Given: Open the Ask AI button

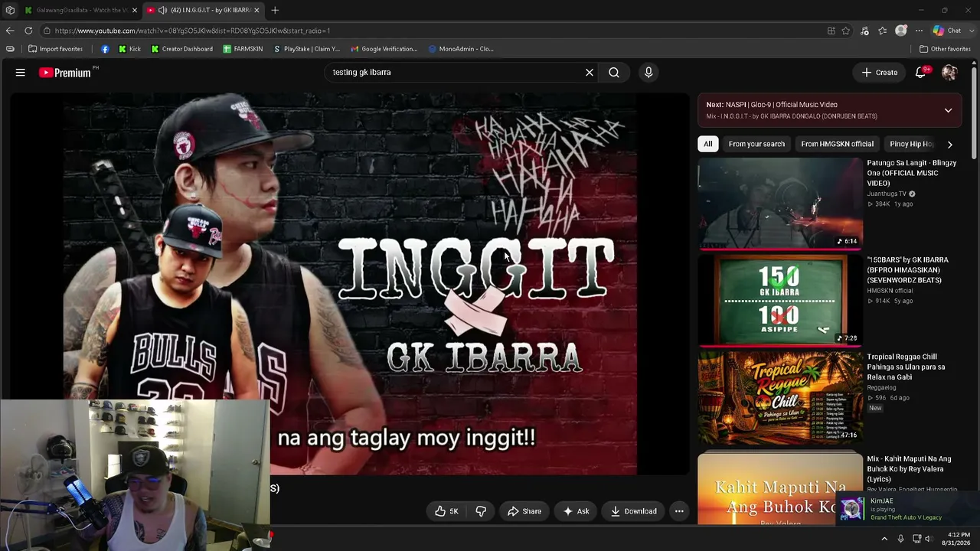Looking at the screenshot, I should pos(576,511).
